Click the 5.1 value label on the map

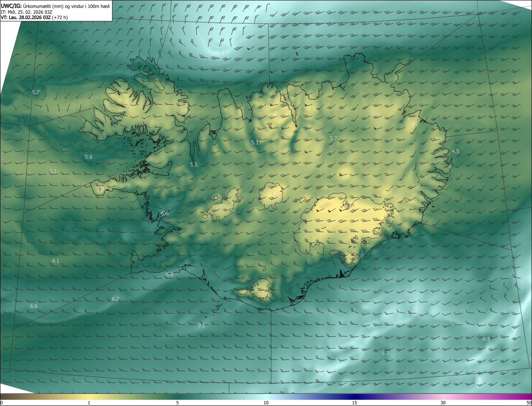point(255,143)
